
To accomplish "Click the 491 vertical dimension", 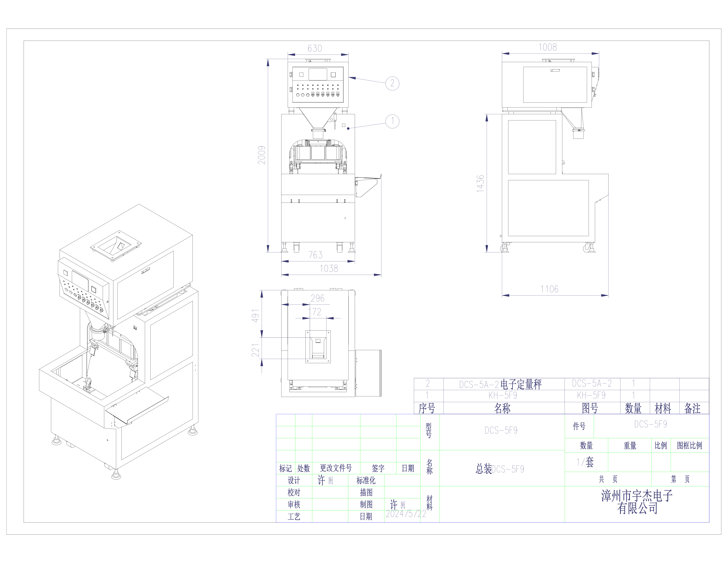I will tap(255, 316).
